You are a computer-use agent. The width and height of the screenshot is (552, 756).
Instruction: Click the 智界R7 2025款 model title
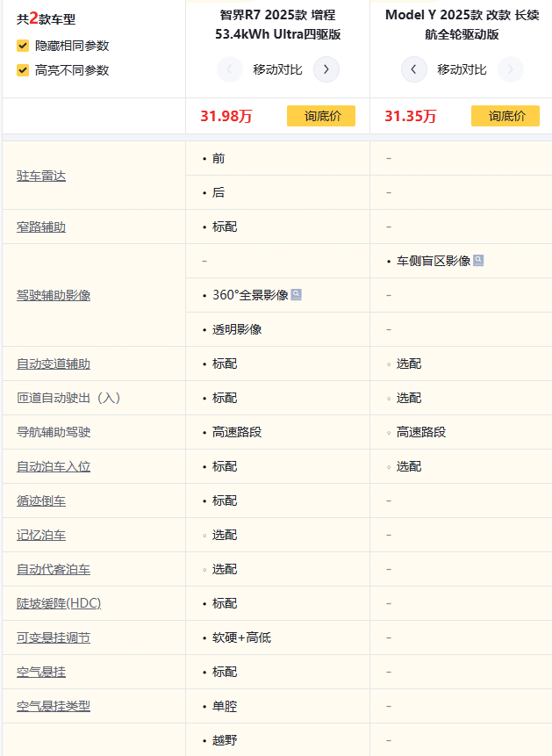[277, 25]
